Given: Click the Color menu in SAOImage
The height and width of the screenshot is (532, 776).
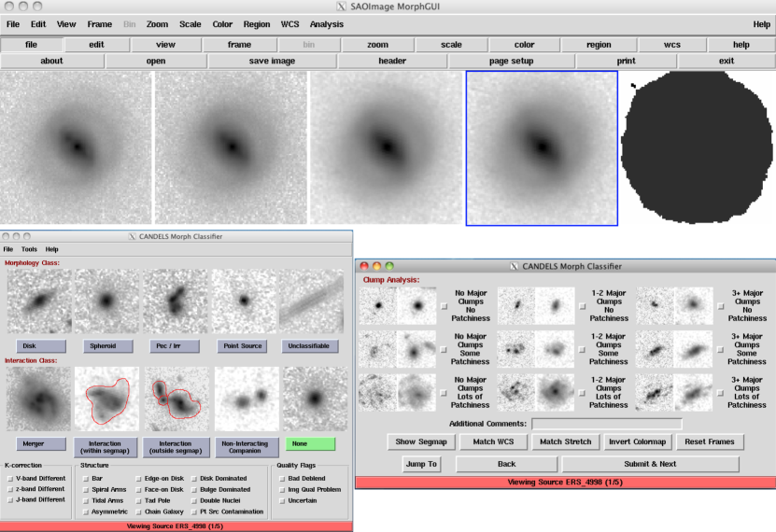Looking at the screenshot, I should click(222, 24).
